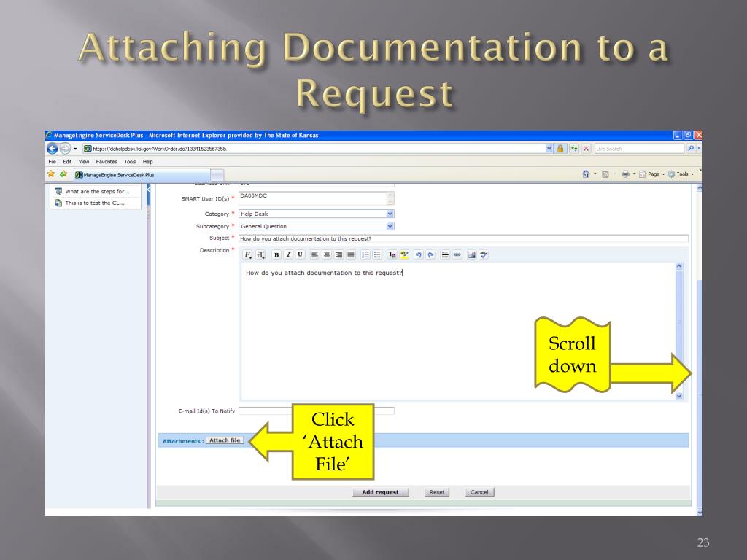Open the File menu
The image size is (747, 560).
[52, 162]
